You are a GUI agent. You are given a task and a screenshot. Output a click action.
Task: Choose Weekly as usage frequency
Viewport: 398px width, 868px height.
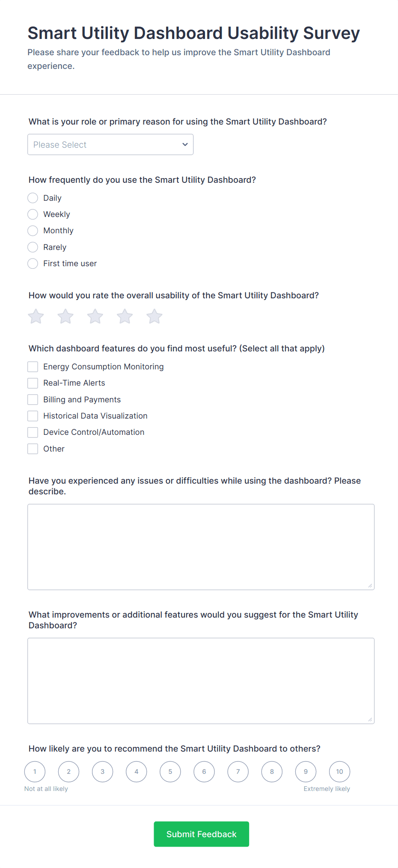pos(33,214)
